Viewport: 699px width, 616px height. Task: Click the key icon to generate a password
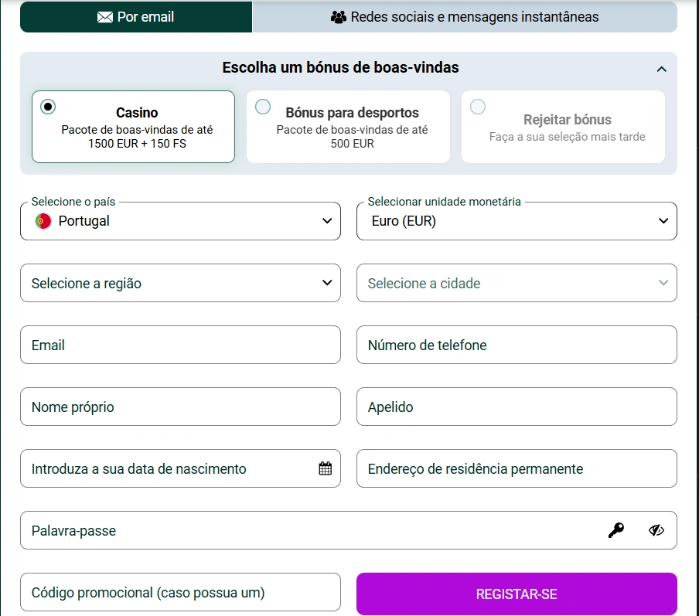point(615,530)
